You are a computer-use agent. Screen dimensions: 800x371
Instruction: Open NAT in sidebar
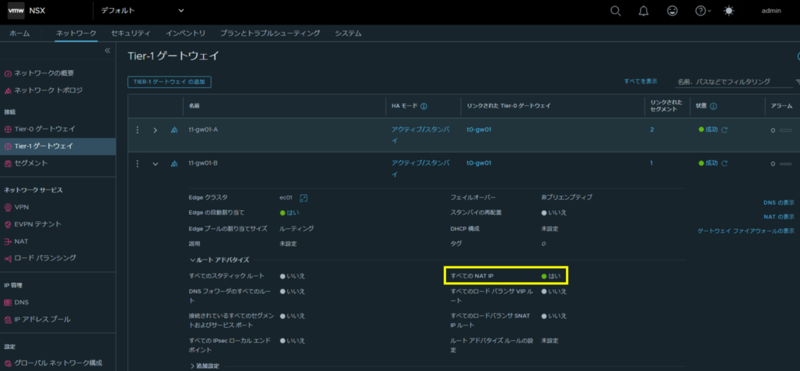(x=16, y=241)
